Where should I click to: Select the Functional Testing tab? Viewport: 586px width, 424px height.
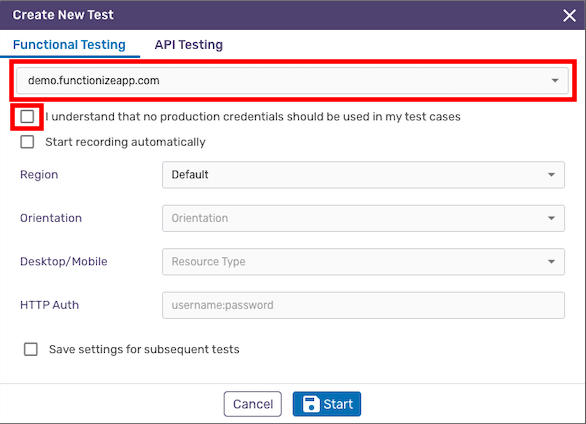(x=69, y=44)
